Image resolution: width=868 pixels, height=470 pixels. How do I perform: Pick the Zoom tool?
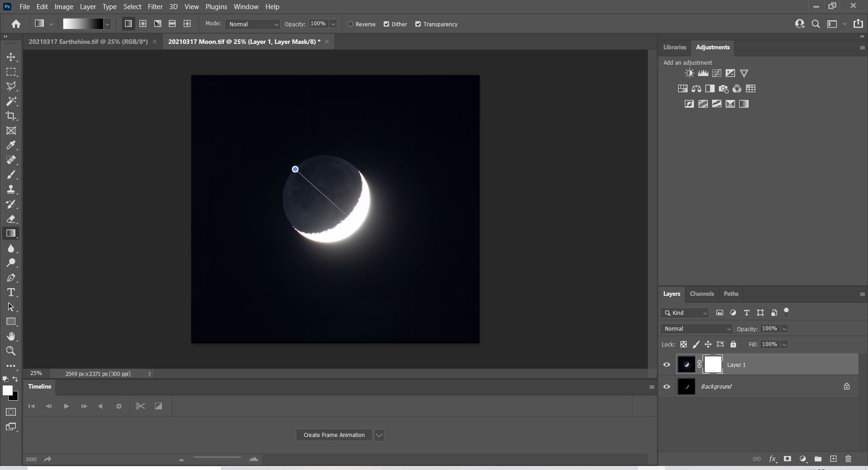11,351
